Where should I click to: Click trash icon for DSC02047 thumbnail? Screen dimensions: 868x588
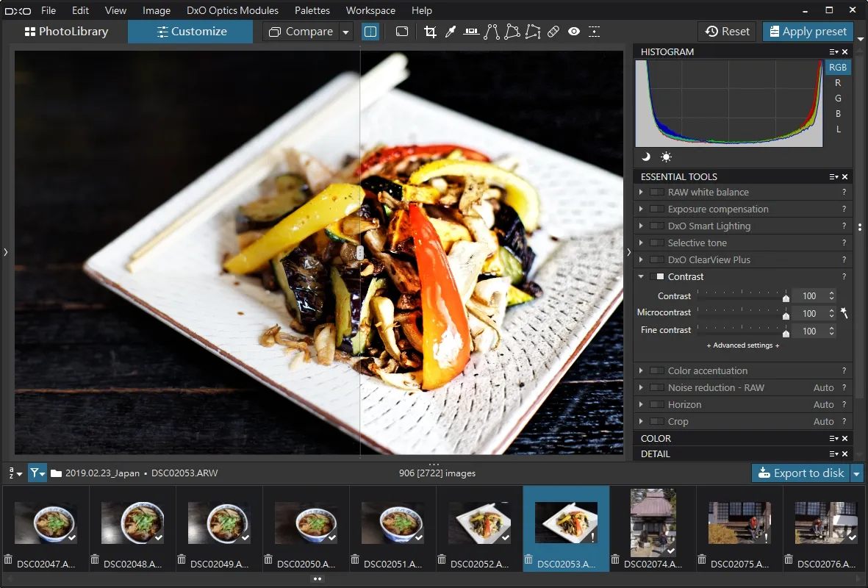coord(8,560)
